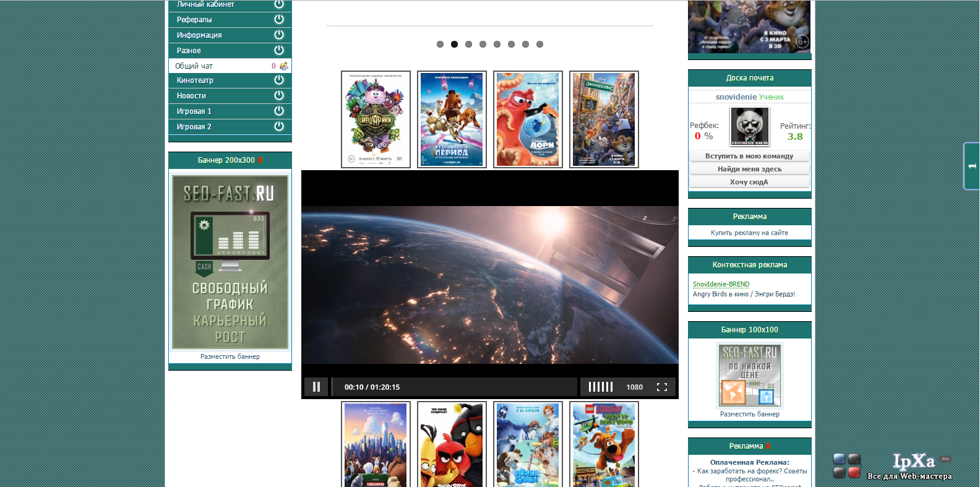The height and width of the screenshot is (487, 980).
Task: Toggle power icon next to Кинотеатр
Action: point(279,80)
